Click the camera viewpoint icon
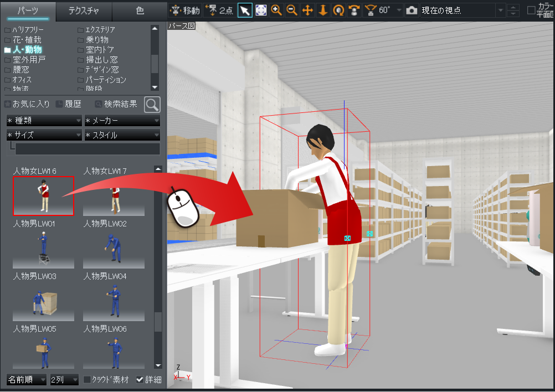The height and width of the screenshot is (392, 555). point(412,11)
